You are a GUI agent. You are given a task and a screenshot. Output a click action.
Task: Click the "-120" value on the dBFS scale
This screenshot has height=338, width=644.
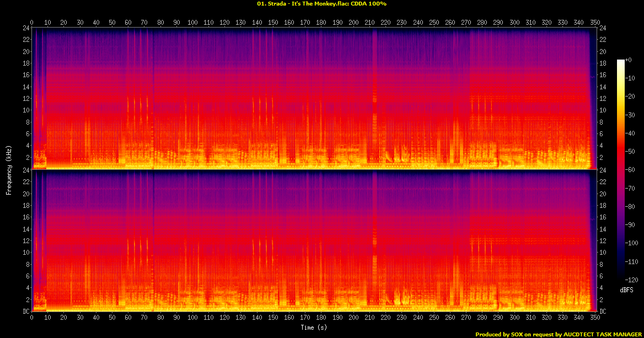click(x=632, y=280)
